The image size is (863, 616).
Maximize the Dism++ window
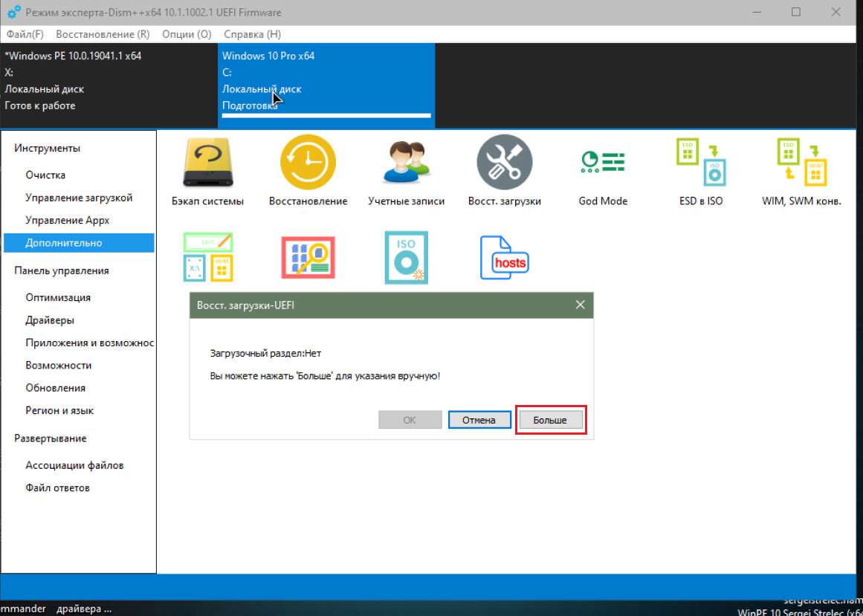point(796,12)
